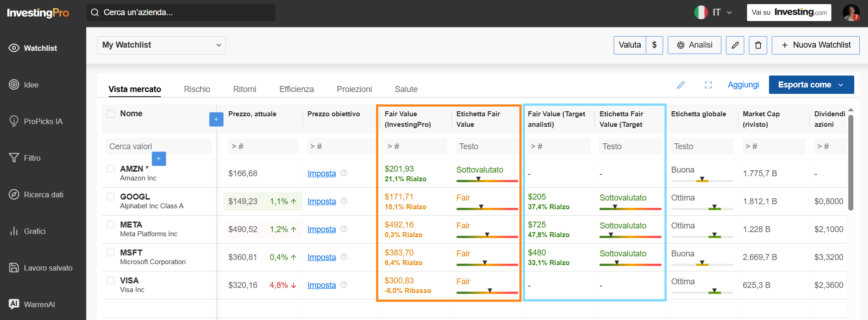Click AMZN Fair Value gauge bar
Image resolution: width=868 pixels, height=320 pixels.
(487, 180)
